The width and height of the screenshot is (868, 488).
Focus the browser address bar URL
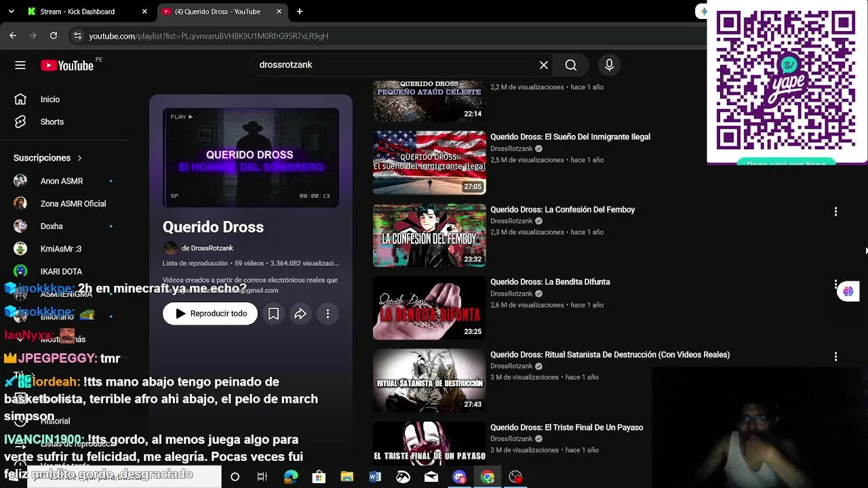[x=208, y=36]
